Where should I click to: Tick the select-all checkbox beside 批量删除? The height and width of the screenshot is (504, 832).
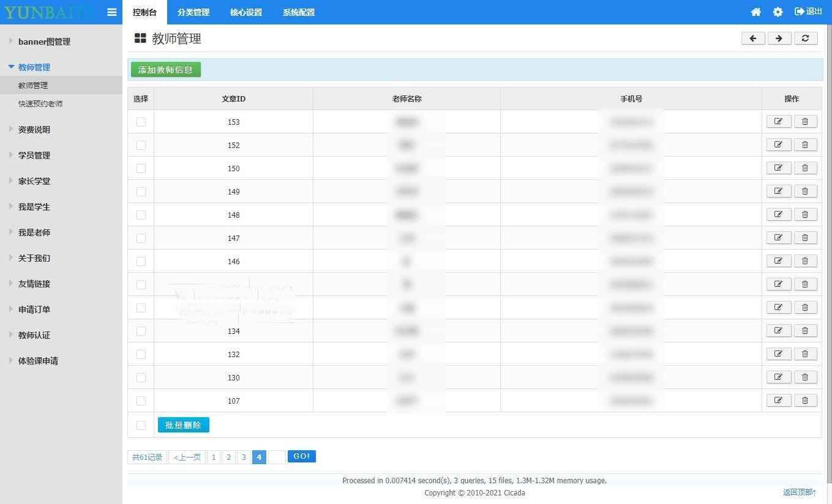[141, 425]
